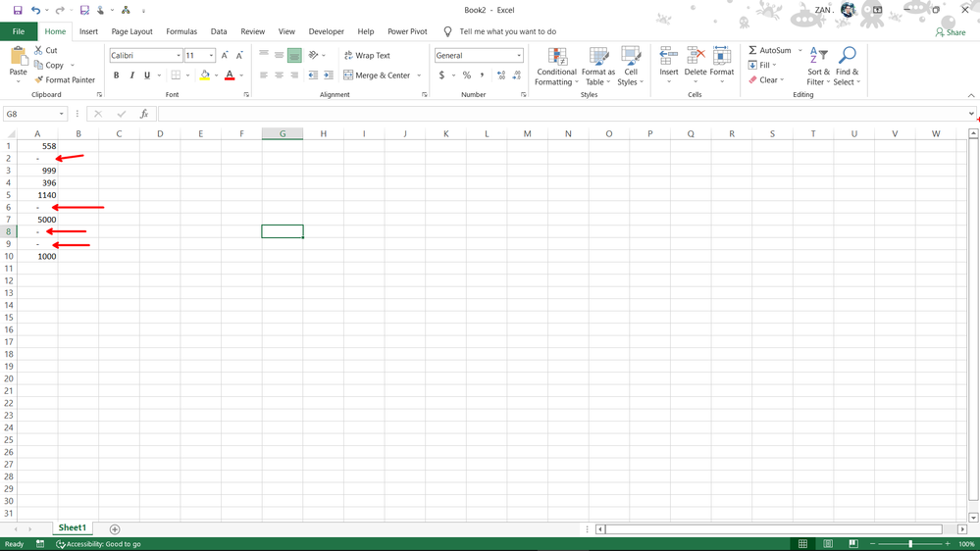Switch to the Insert tab
The height and width of the screenshot is (551, 980).
coord(88,31)
